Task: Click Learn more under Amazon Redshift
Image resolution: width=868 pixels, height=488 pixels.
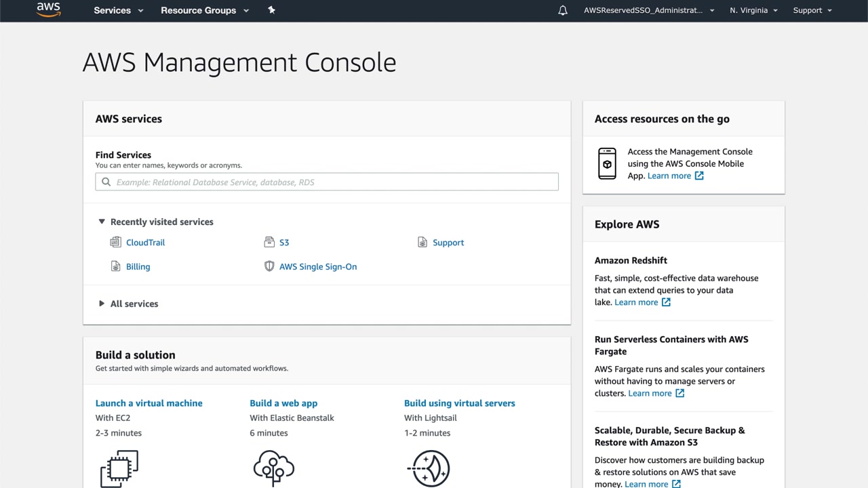Action: 636,302
